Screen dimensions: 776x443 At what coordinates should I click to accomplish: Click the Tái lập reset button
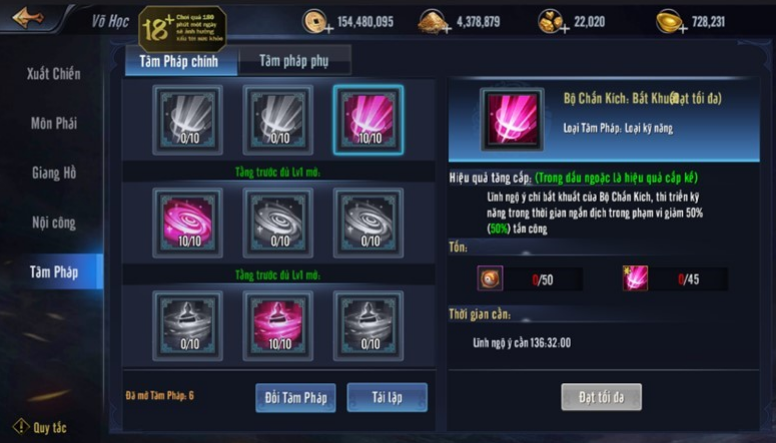point(387,397)
